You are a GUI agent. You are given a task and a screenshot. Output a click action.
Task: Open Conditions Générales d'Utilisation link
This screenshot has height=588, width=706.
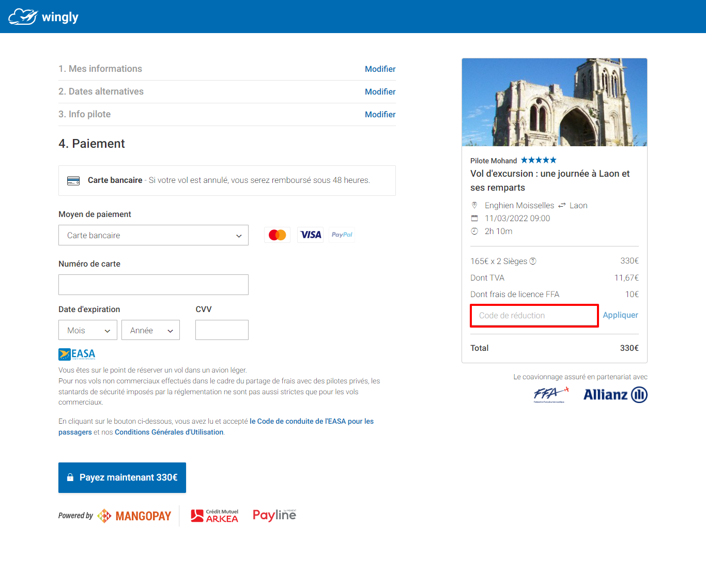point(169,432)
